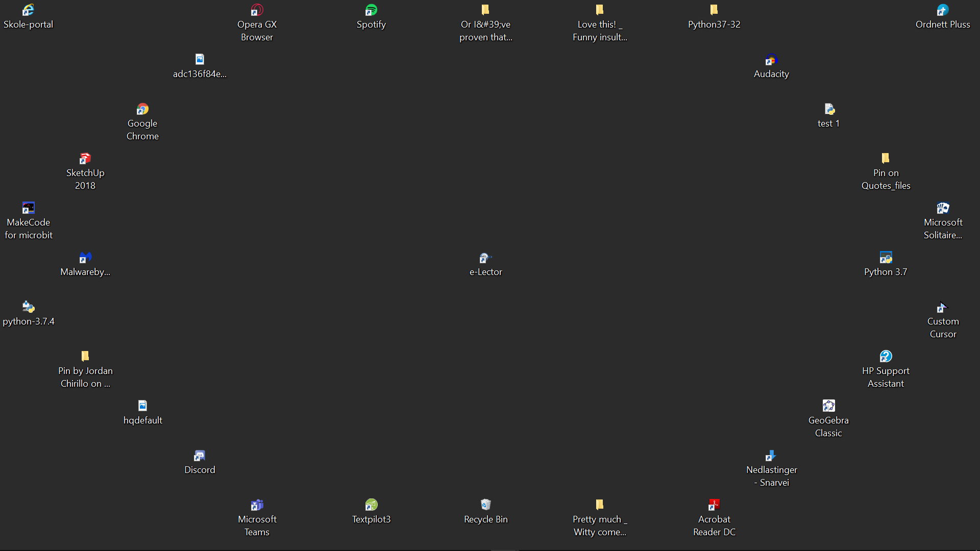
Task: Launch Opera GX Browser
Action: point(257,10)
